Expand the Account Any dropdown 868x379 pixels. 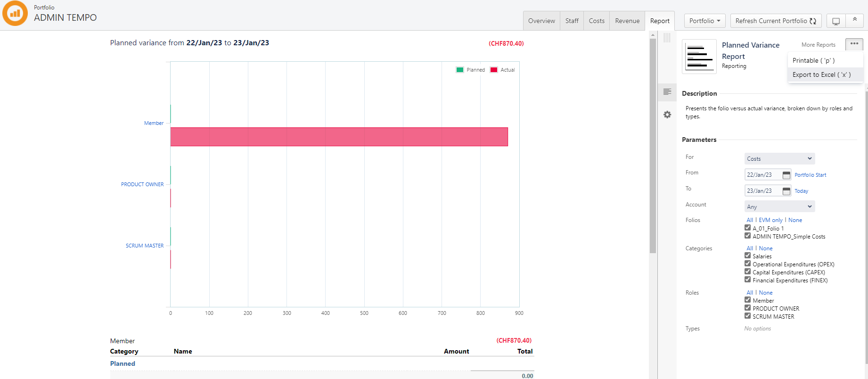pos(779,206)
